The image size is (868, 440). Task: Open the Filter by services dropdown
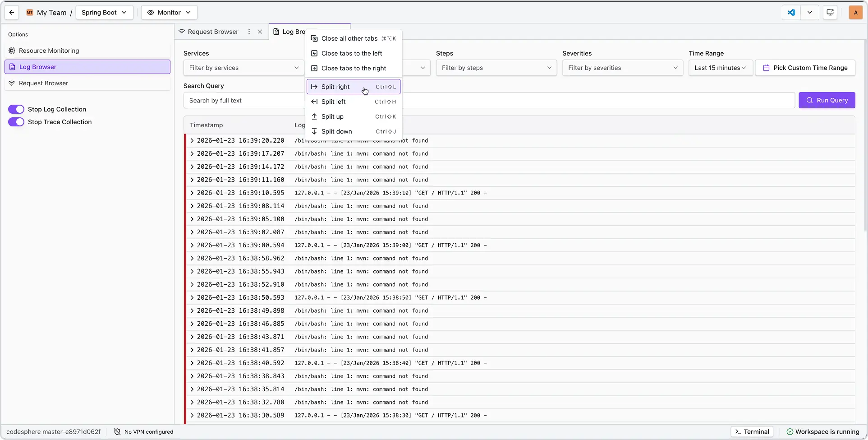coord(243,68)
